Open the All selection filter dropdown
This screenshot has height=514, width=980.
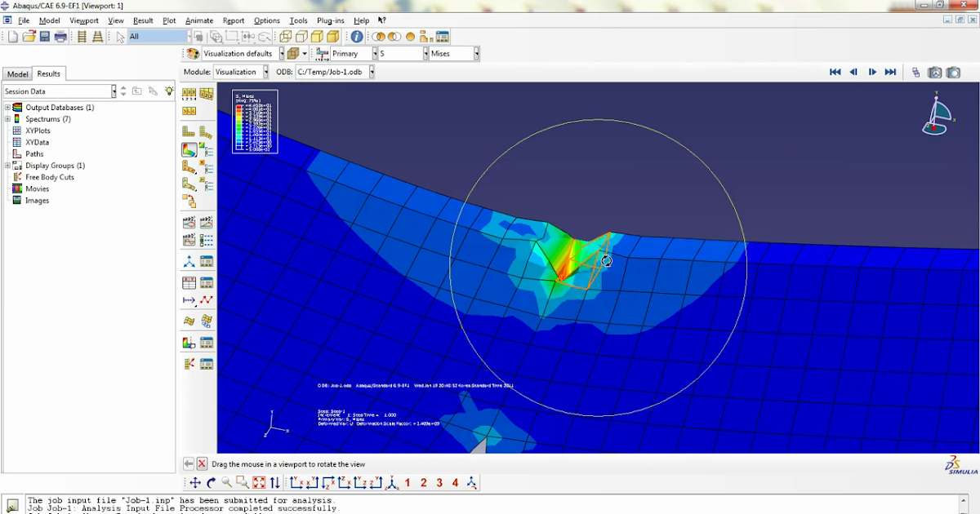tap(189, 37)
